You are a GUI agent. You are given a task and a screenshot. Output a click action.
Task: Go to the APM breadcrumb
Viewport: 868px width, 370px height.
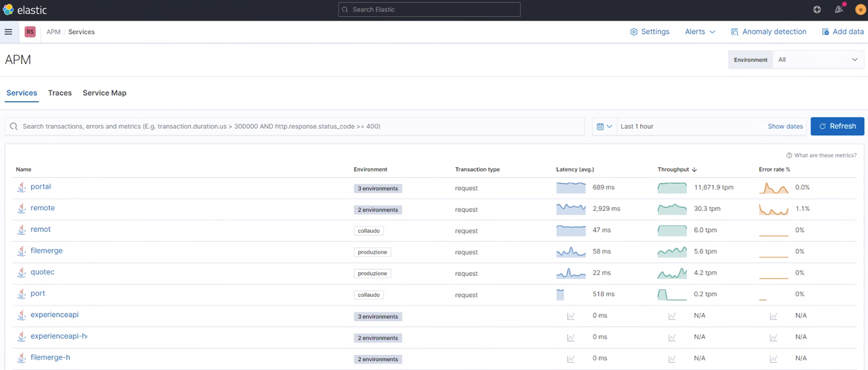(x=53, y=32)
